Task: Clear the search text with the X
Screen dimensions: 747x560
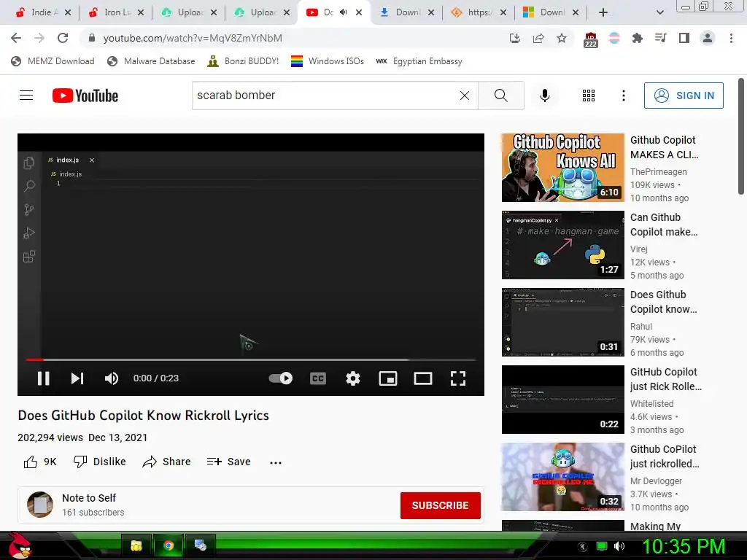Action: [465, 96]
